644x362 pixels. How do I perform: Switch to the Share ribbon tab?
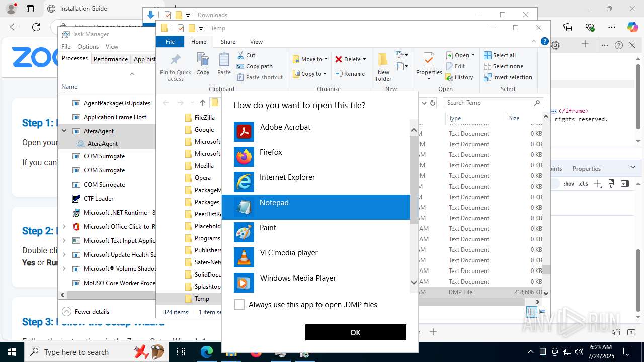[228, 42]
